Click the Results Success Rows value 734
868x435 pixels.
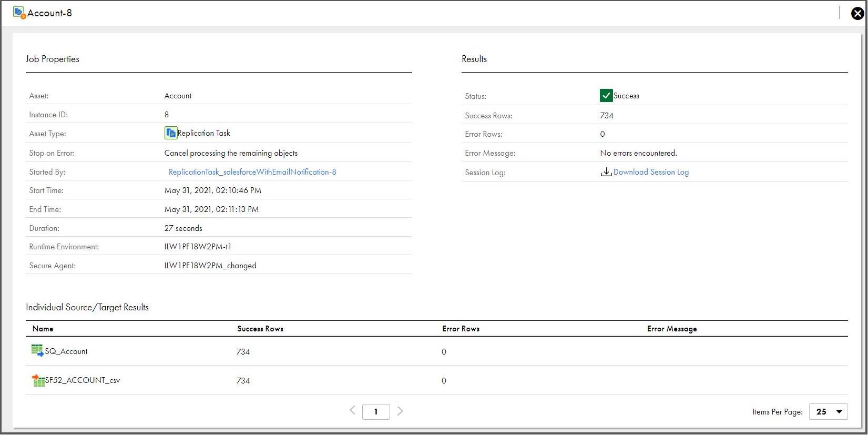tap(607, 116)
